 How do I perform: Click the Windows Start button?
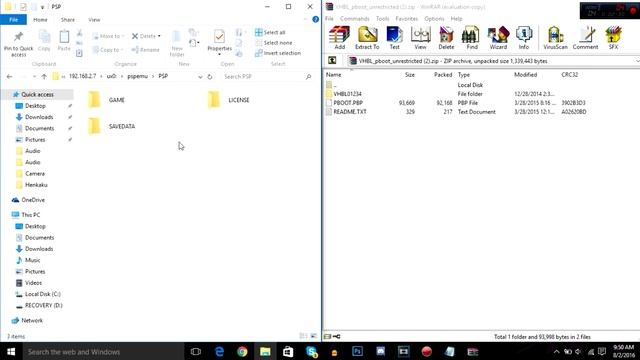coord(11,351)
